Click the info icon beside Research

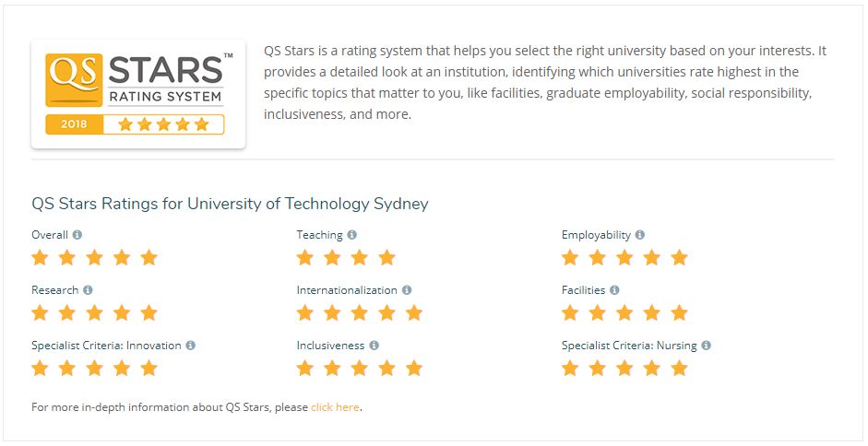coord(88,290)
